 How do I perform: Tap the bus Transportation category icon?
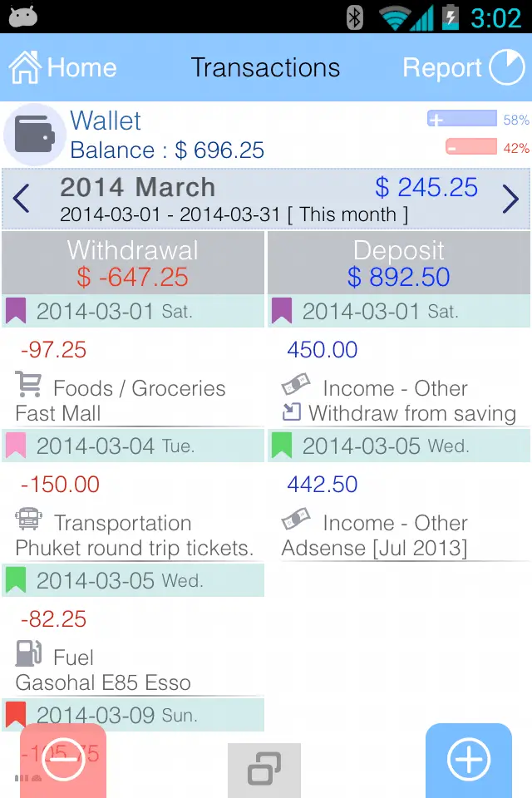[29, 520]
